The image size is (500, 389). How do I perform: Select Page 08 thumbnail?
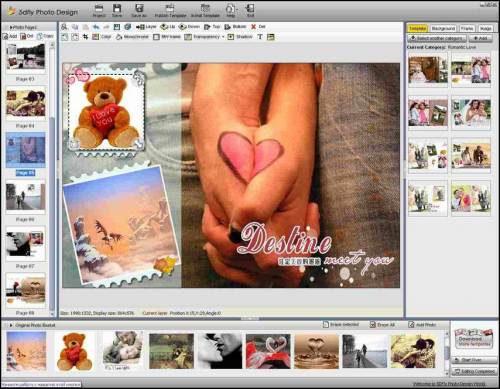(x=25, y=291)
